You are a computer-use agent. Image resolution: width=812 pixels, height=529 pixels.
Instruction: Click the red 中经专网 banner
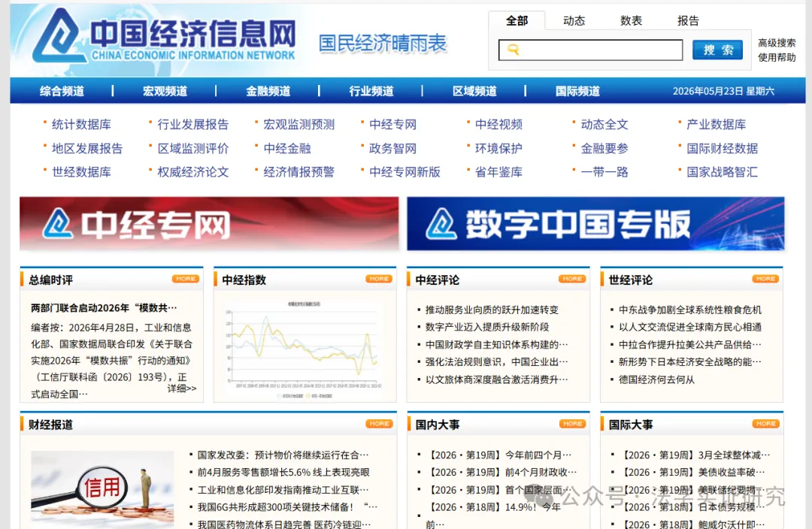point(209,224)
